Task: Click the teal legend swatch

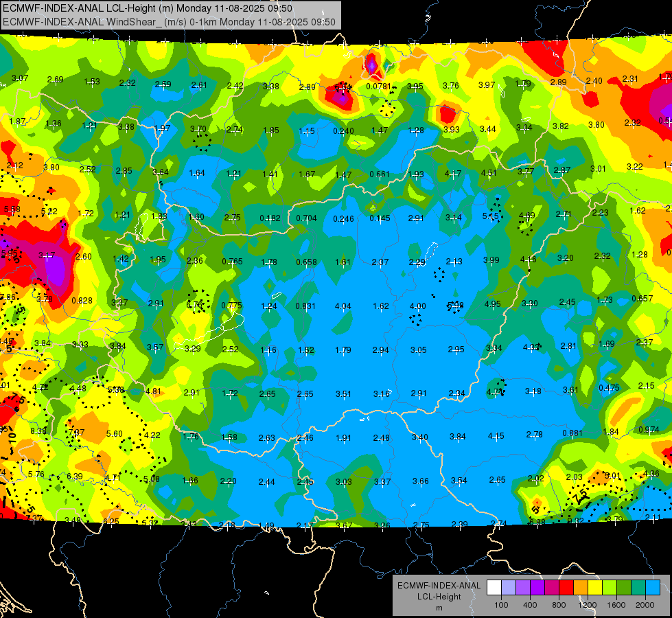Action: pyautogui.click(x=638, y=587)
